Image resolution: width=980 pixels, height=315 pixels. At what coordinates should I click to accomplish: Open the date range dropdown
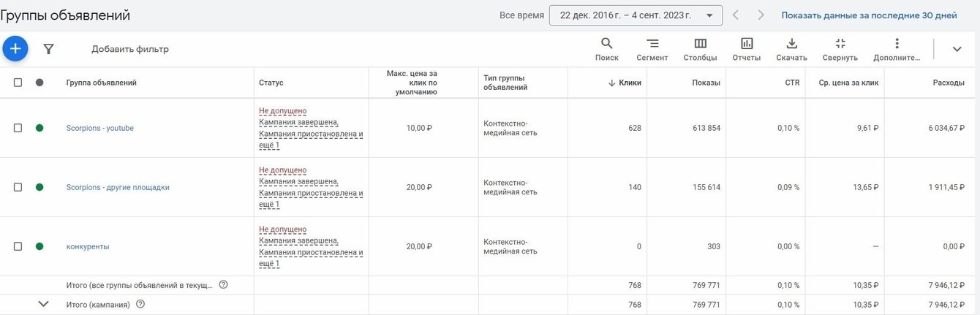635,15
